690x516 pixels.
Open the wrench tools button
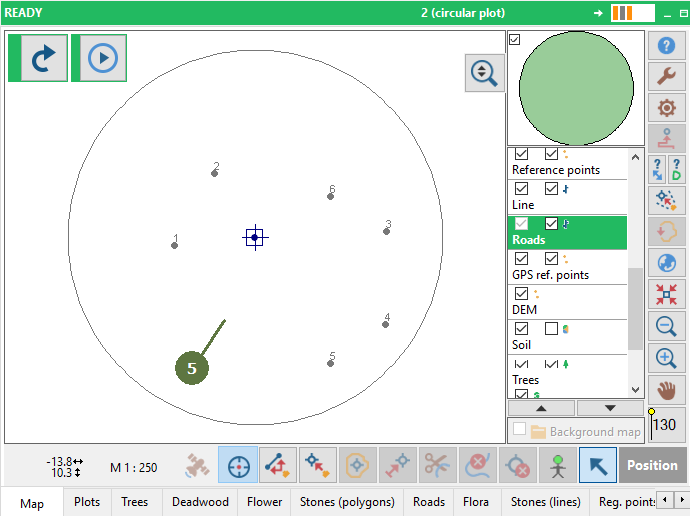tap(666, 76)
